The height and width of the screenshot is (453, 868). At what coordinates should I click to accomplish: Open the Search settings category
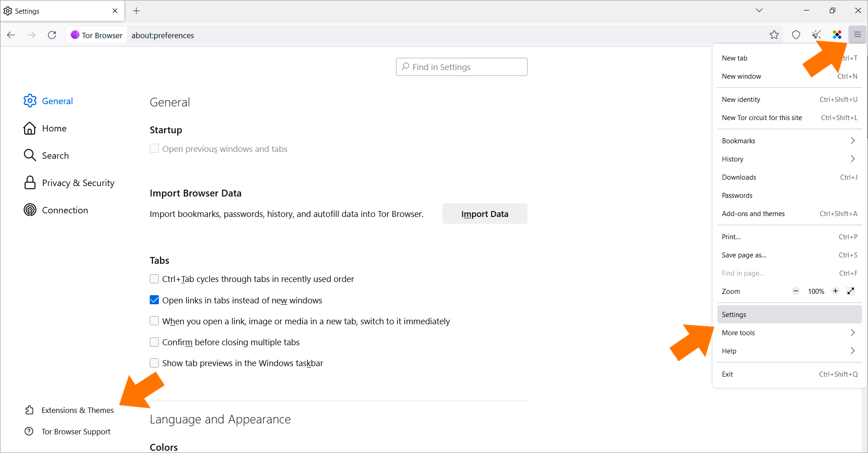pos(56,156)
